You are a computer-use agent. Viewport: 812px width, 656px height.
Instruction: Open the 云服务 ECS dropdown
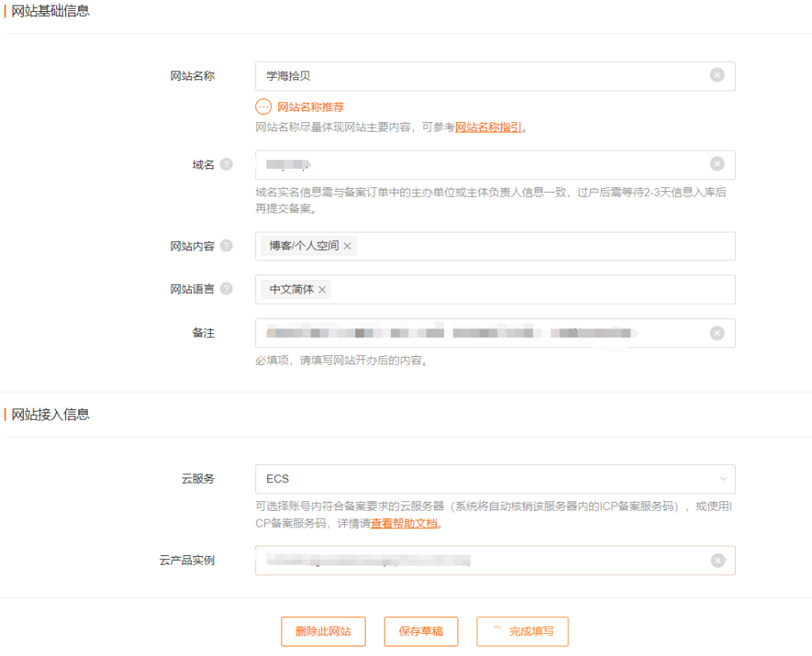click(495, 479)
